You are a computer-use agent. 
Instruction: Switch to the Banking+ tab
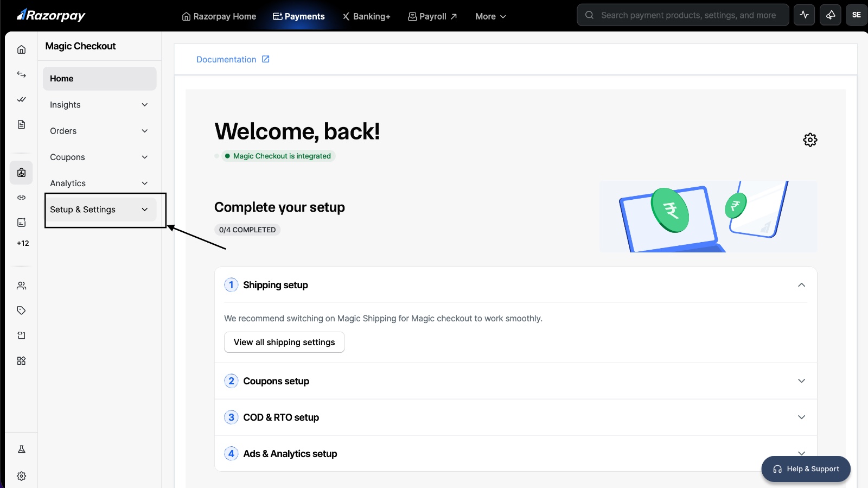(366, 16)
